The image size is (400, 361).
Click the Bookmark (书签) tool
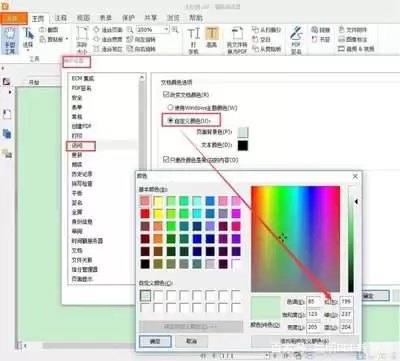[x=321, y=39]
